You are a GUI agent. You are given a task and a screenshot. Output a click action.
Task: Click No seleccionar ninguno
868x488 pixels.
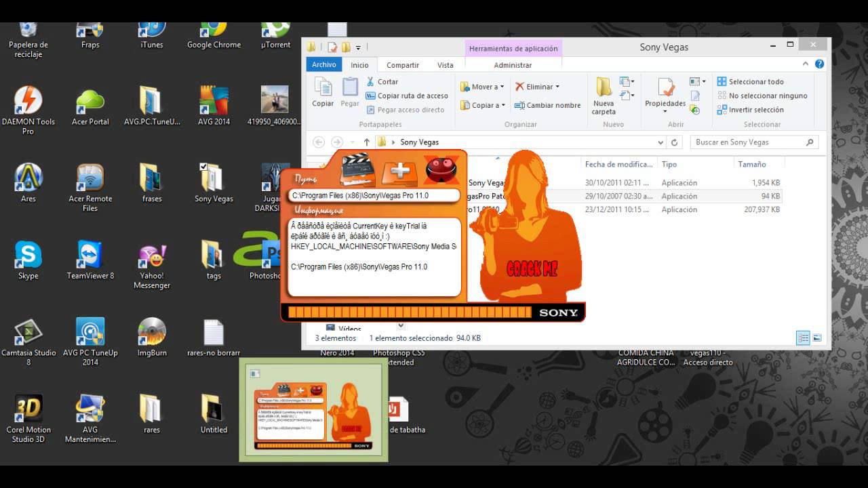(x=762, y=96)
